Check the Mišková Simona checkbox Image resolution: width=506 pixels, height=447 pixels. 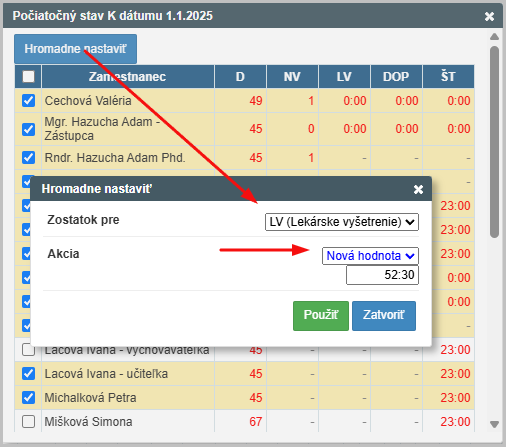click(x=28, y=421)
